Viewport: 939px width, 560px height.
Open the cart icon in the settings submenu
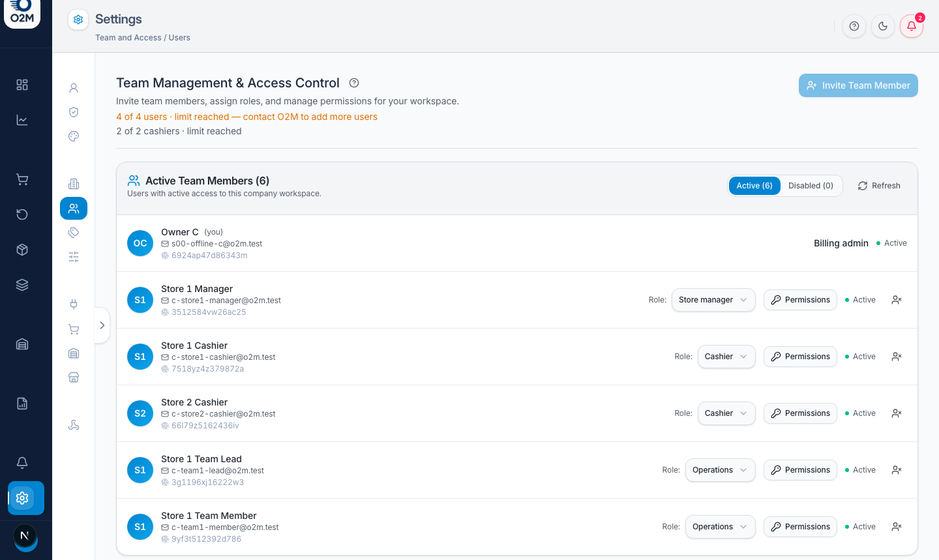(74, 329)
